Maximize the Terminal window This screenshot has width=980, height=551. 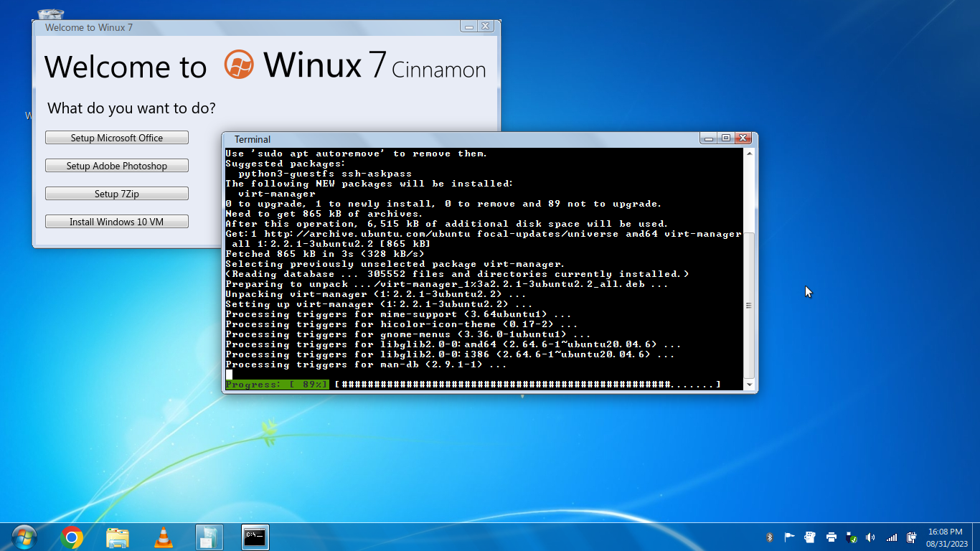(725, 138)
